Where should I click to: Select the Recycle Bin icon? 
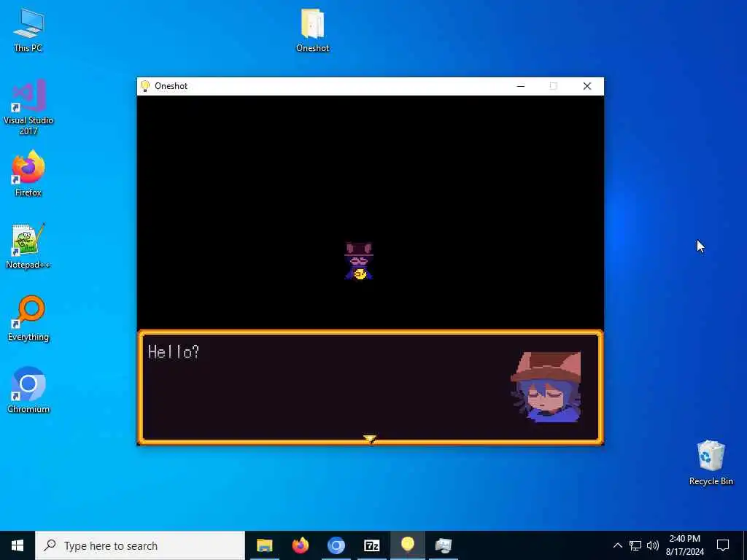point(711,462)
